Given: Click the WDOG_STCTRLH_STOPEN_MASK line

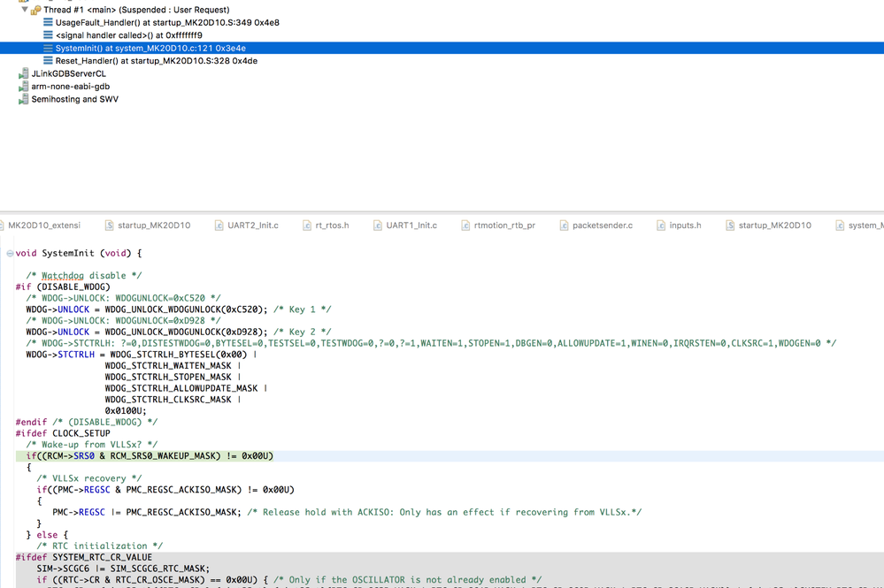Looking at the screenshot, I should 173,377.
